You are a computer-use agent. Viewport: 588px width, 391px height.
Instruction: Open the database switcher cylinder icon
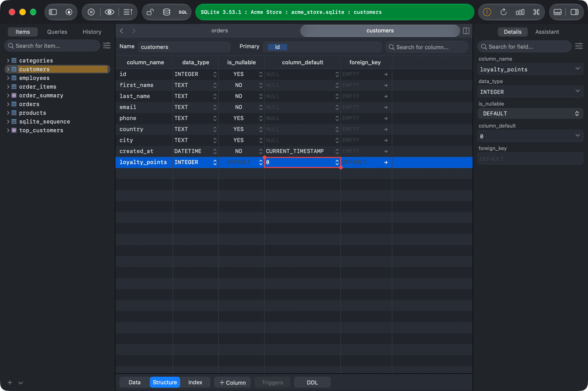tap(166, 12)
